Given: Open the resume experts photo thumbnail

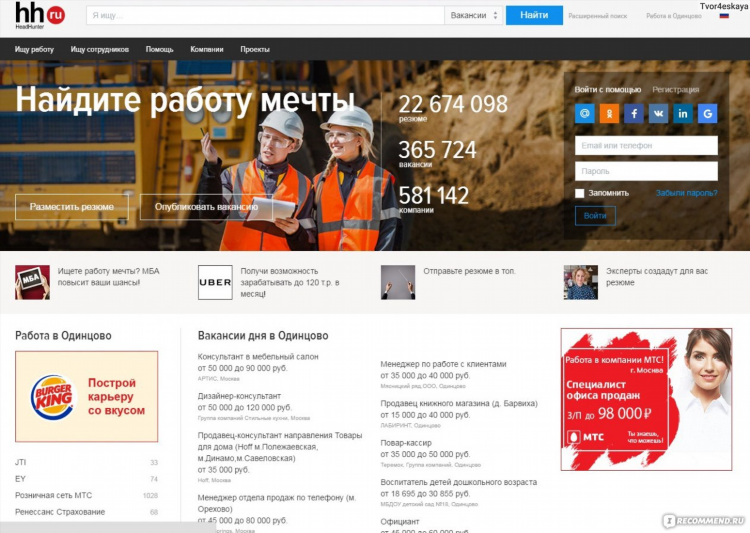Looking at the screenshot, I should click(581, 282).
